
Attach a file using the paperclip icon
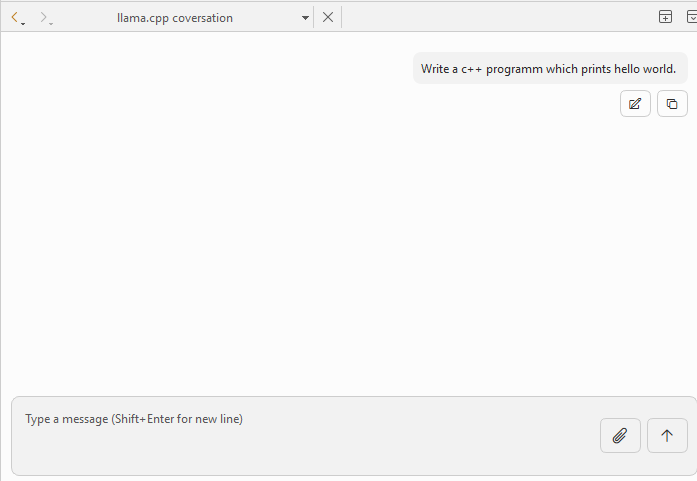tap(620, 435)
